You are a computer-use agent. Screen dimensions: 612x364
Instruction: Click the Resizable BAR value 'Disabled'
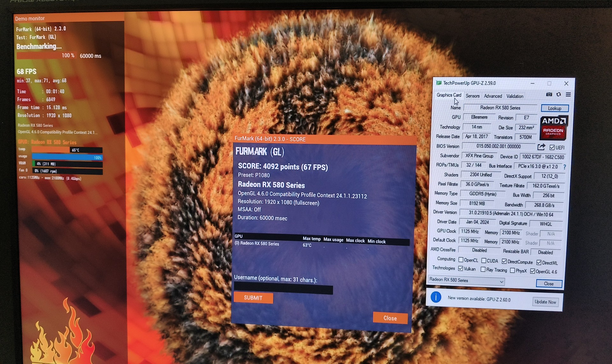(x=545, y=252)
